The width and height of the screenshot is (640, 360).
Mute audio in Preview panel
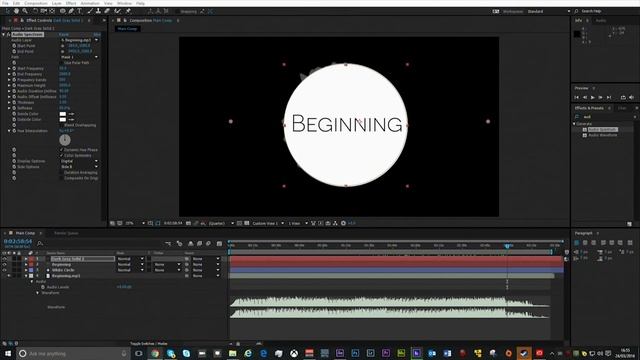click(631, 98)
